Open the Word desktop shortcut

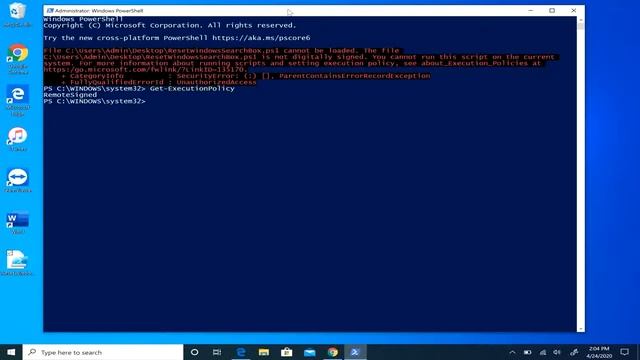click(18, 222)
